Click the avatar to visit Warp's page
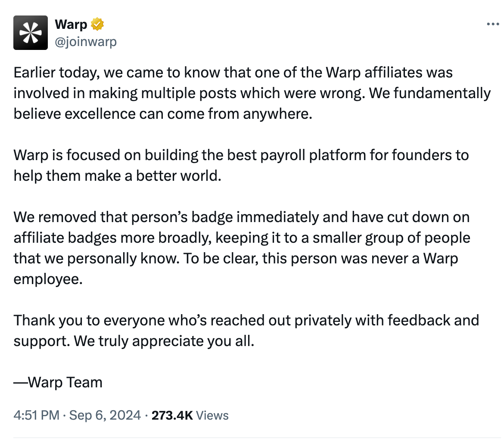 point(30,32)
